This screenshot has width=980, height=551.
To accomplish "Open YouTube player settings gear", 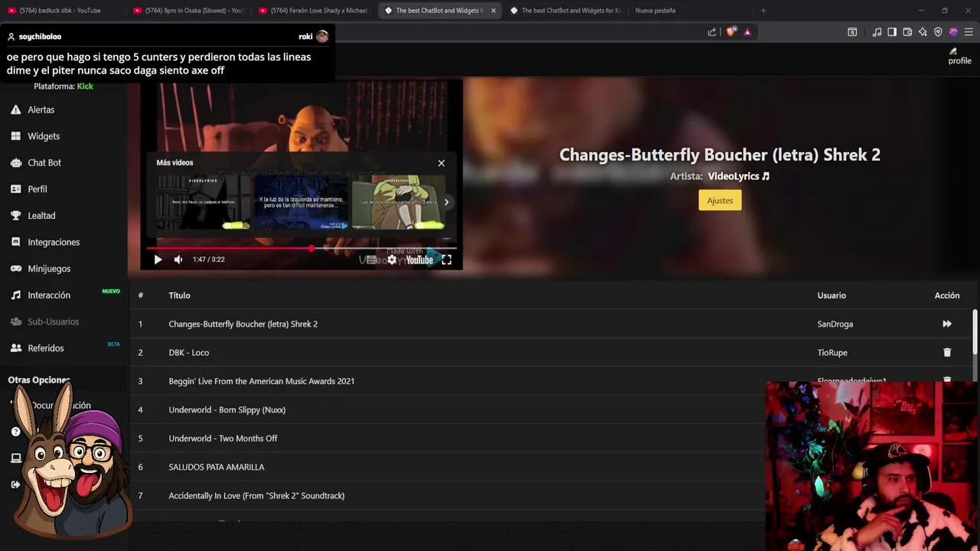I will (x=392, y=260).
